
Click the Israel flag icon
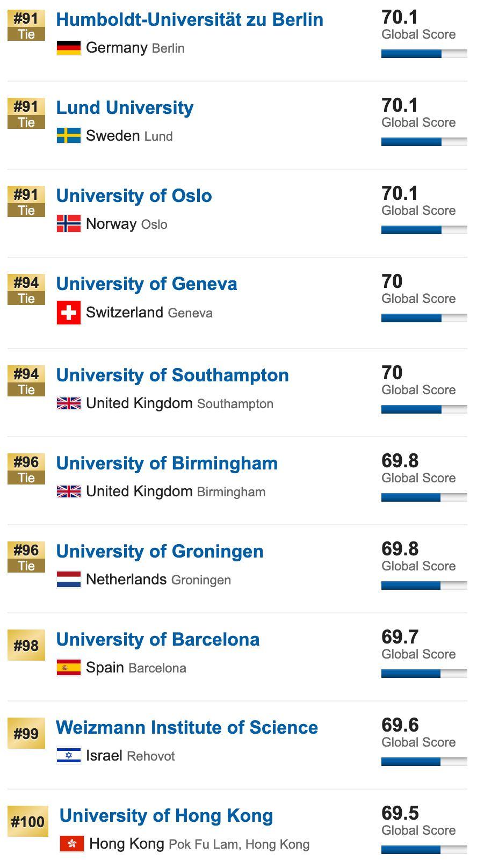pyautogui.click(x=69, y=756)
